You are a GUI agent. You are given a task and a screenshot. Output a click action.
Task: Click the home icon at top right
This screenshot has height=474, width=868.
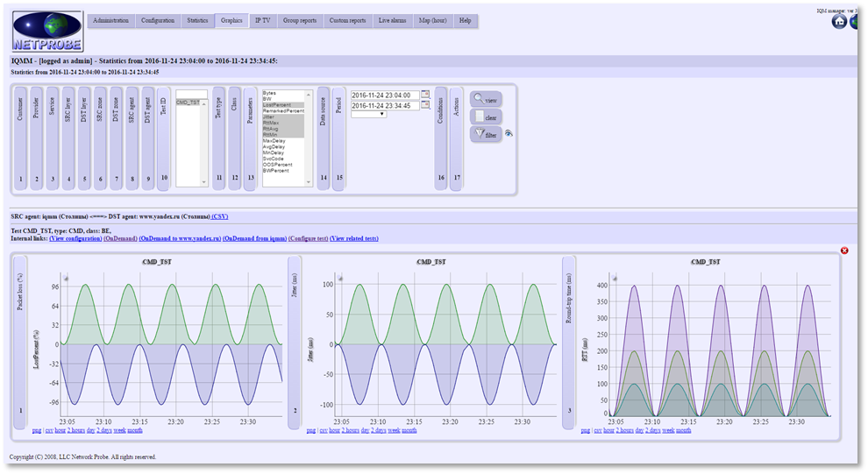[839, 22]
